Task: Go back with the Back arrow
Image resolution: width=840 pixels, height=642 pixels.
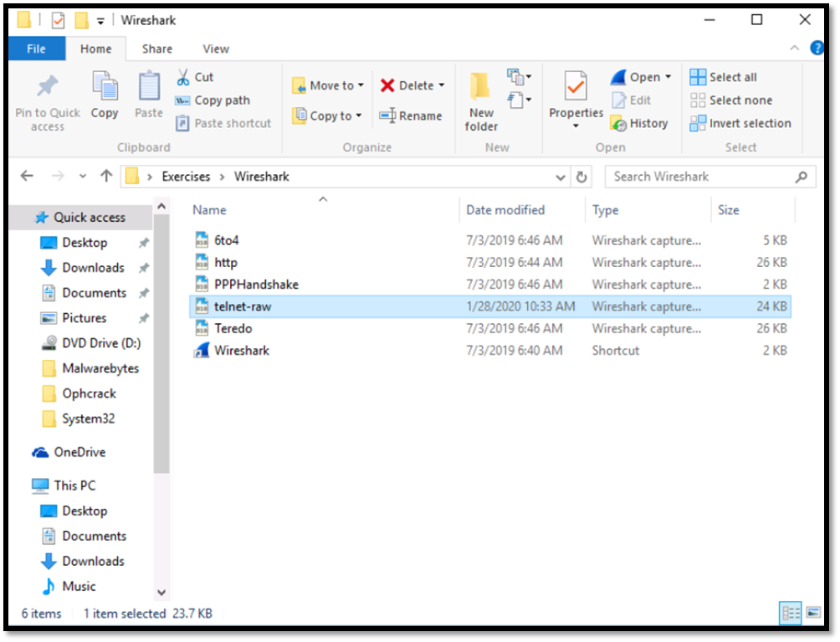Action: pos(27,176)
